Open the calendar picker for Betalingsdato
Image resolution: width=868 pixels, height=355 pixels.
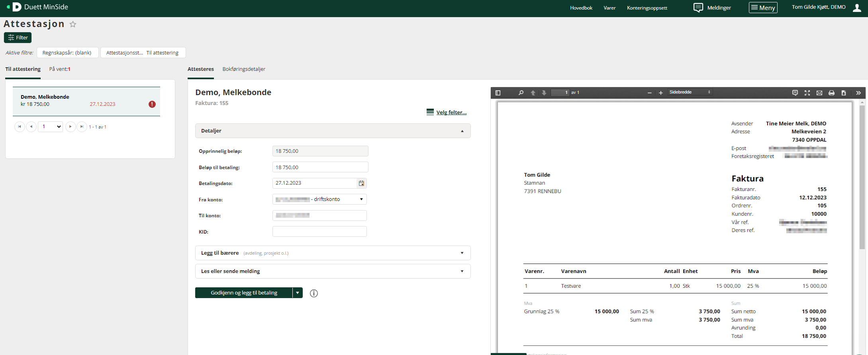click(361, 183)
